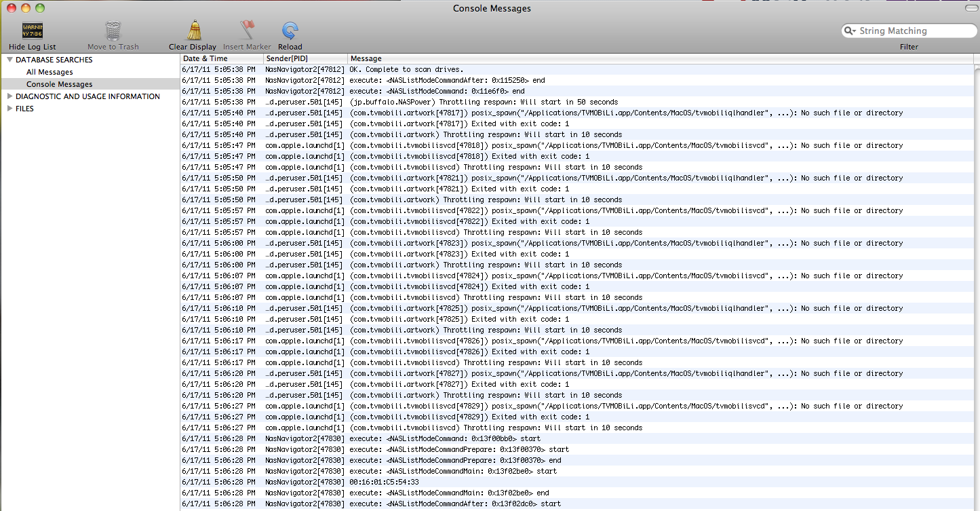Open the search magnifier options in the filter field

(x=850, y=31)
